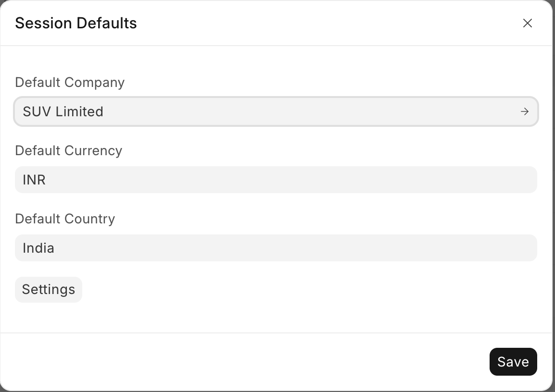
Task: Place cursor on the "INR" value text
Action: [34, 180]
